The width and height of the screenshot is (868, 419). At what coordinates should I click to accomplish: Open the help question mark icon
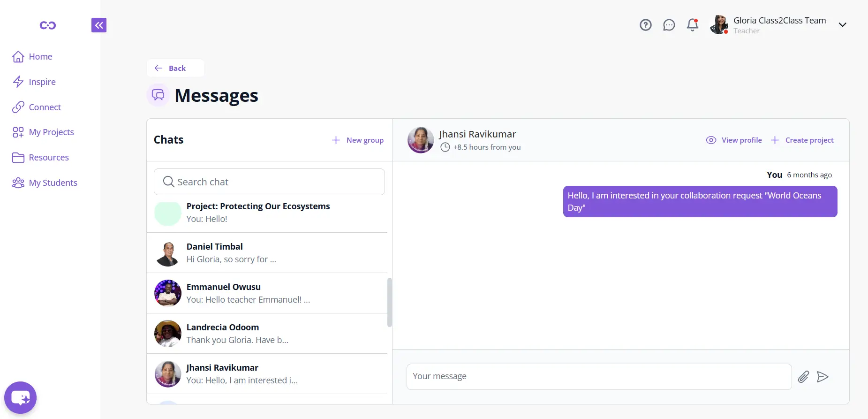(646, 25)
